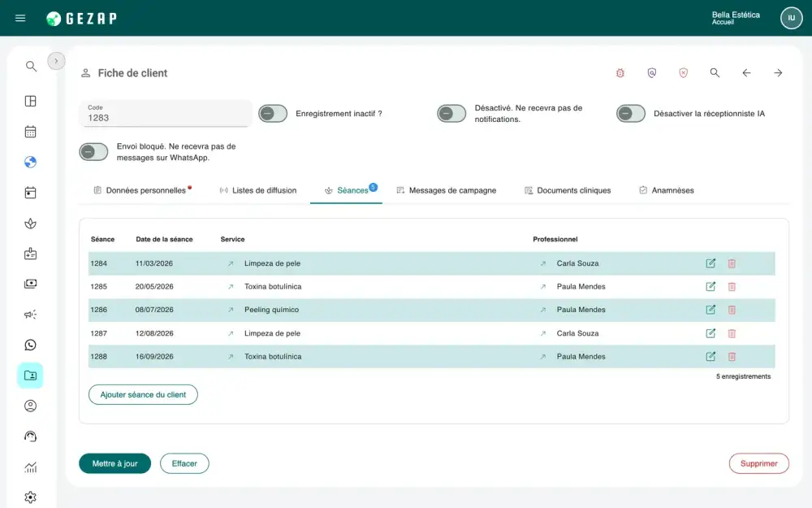Click Ajouter séance du client button

[143, 394]
